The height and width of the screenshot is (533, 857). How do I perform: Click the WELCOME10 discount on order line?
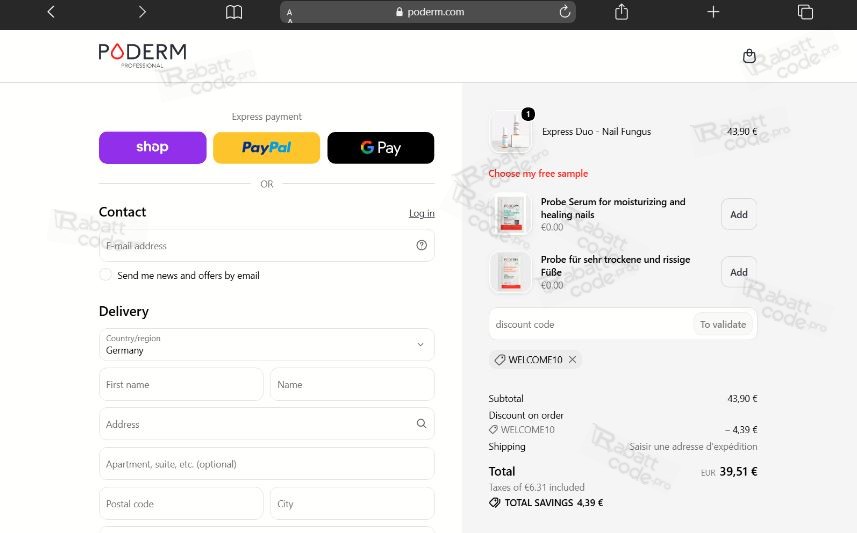521,430
